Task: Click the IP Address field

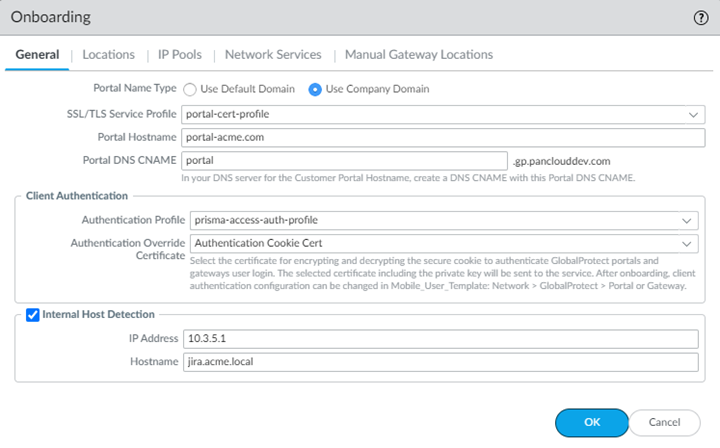Action: pyautogui.click(x=441, y=339)
